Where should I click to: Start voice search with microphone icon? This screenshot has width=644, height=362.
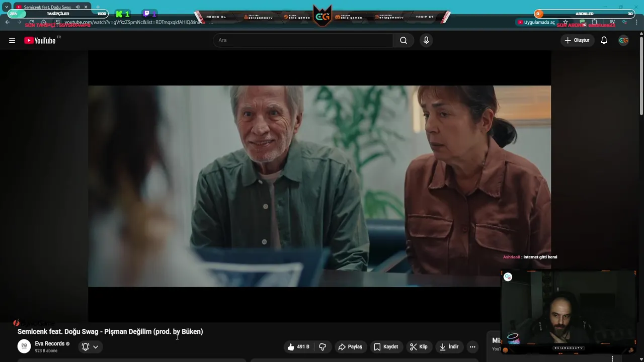coord(426,40)
